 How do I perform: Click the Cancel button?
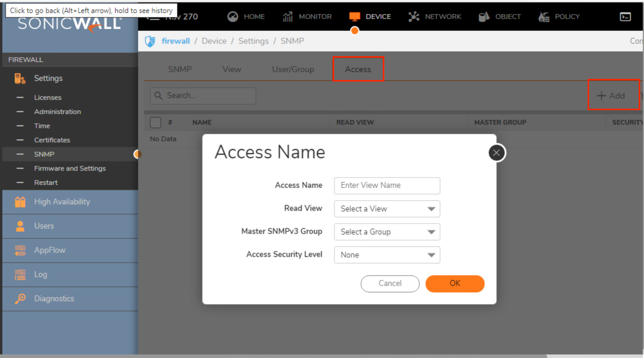[390, 284]
